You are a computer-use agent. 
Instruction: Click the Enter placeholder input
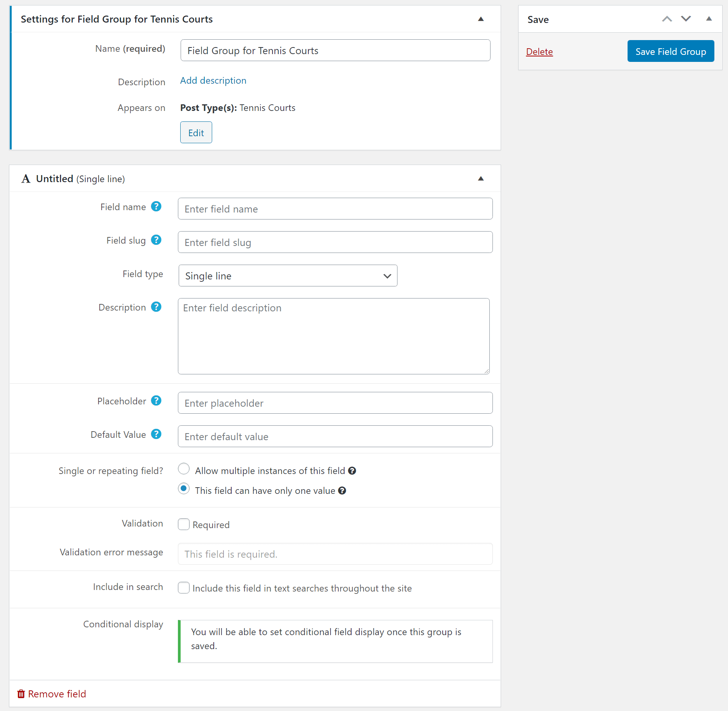336,403
